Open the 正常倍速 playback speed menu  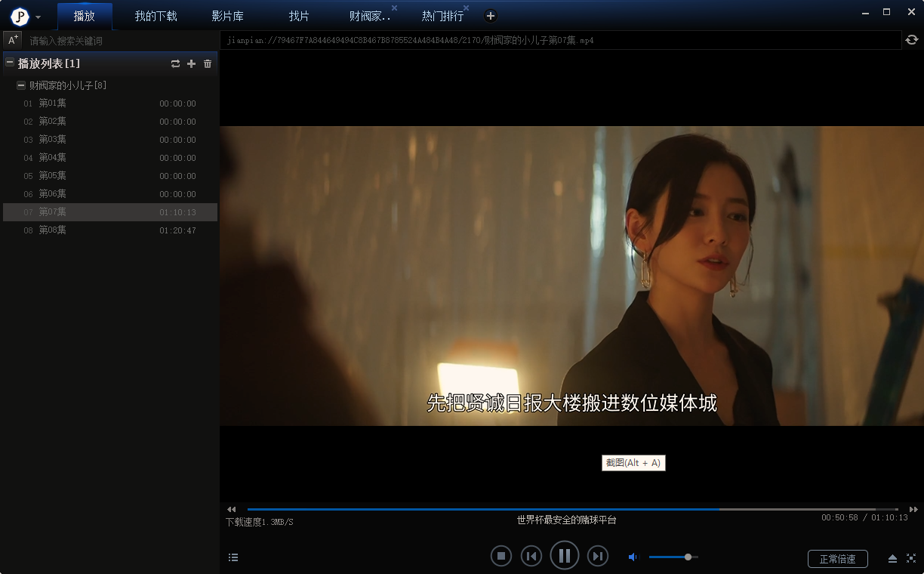837,559
